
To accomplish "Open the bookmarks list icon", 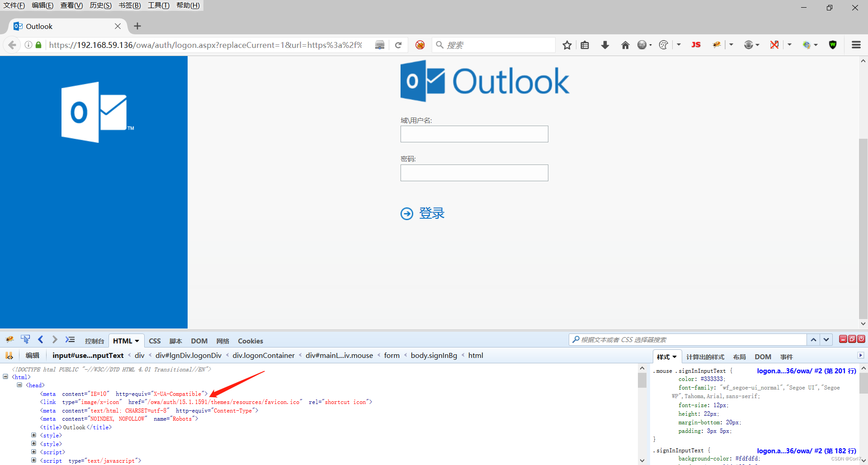I will click(x=585, y=45).
